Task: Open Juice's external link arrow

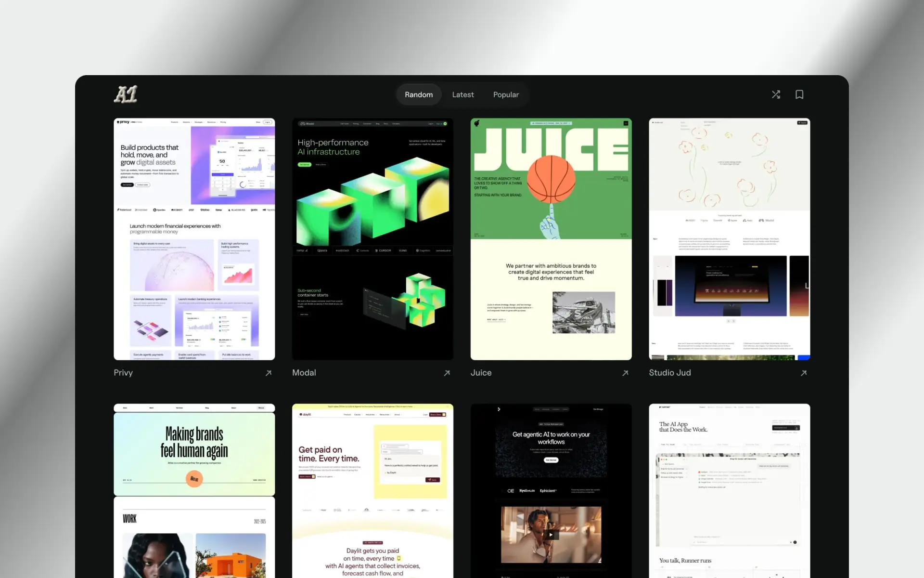Action: point(625,373)
